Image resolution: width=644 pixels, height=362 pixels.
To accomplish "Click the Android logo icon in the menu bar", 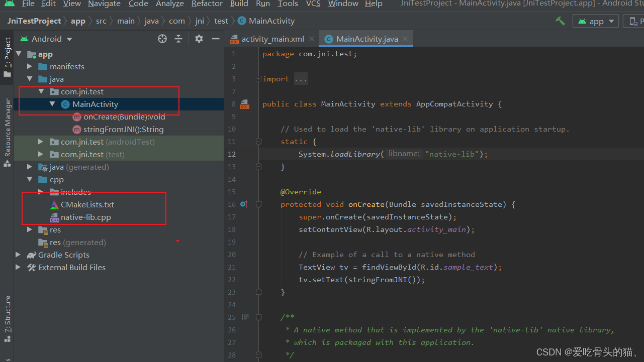I will pos(9,4).
